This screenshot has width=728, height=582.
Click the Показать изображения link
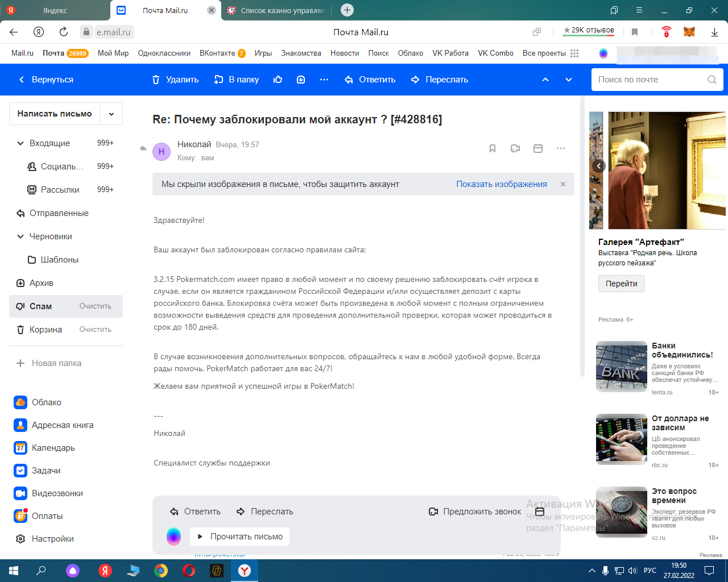point(501,184)
